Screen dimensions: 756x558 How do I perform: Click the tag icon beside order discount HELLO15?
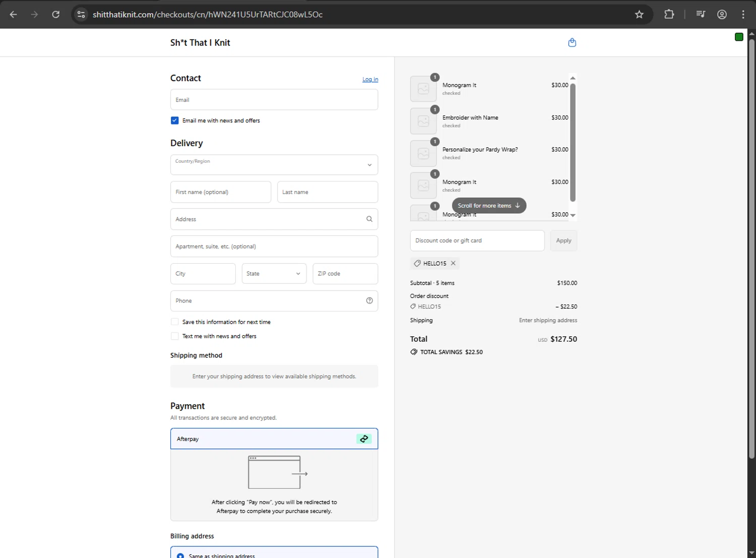pyautogui.click(x=413, y=306)
